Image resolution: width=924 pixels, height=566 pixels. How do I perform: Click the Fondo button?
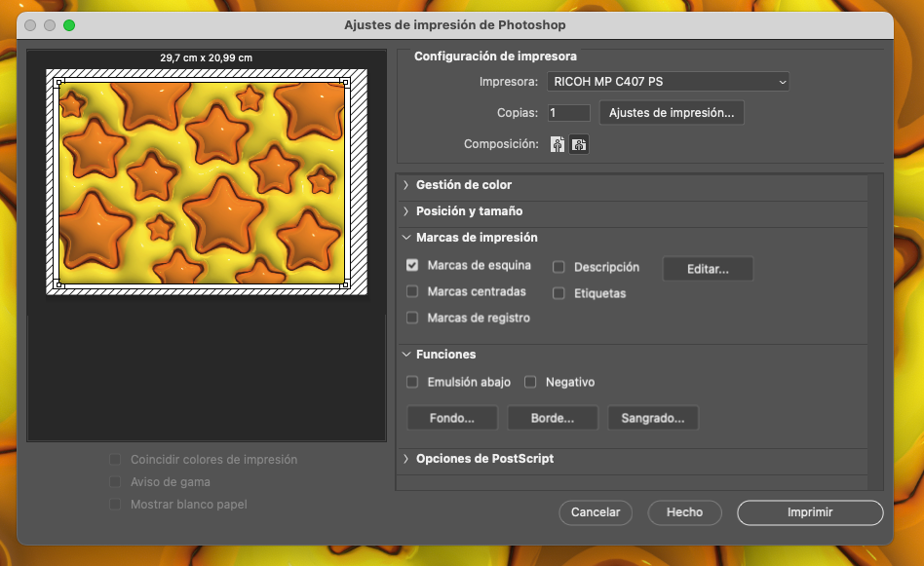click(452, 418)
